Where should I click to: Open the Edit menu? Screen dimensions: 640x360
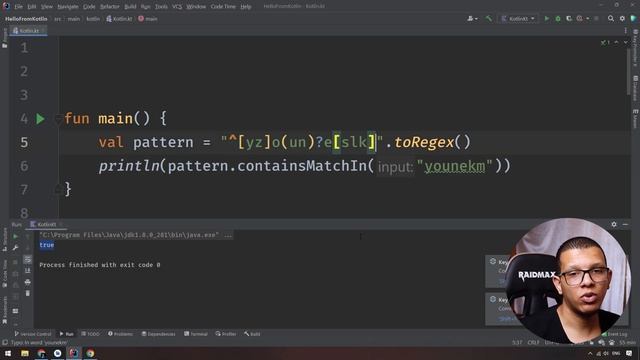pyautogui.click(x=32, y=7)
